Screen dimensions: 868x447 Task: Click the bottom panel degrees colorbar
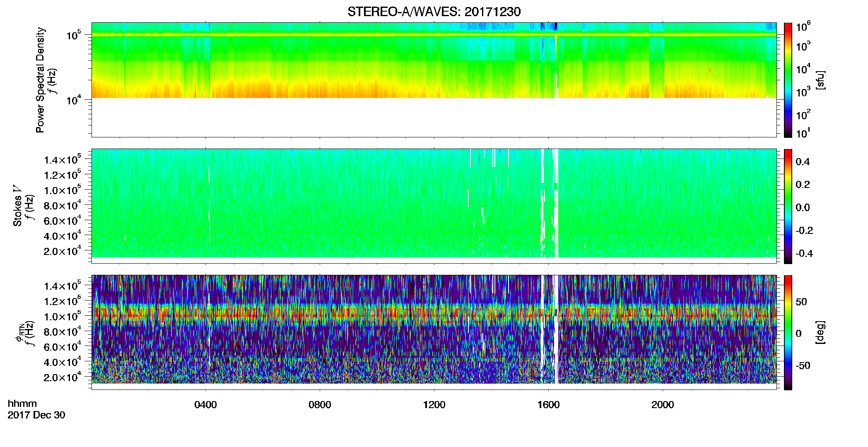788,332
